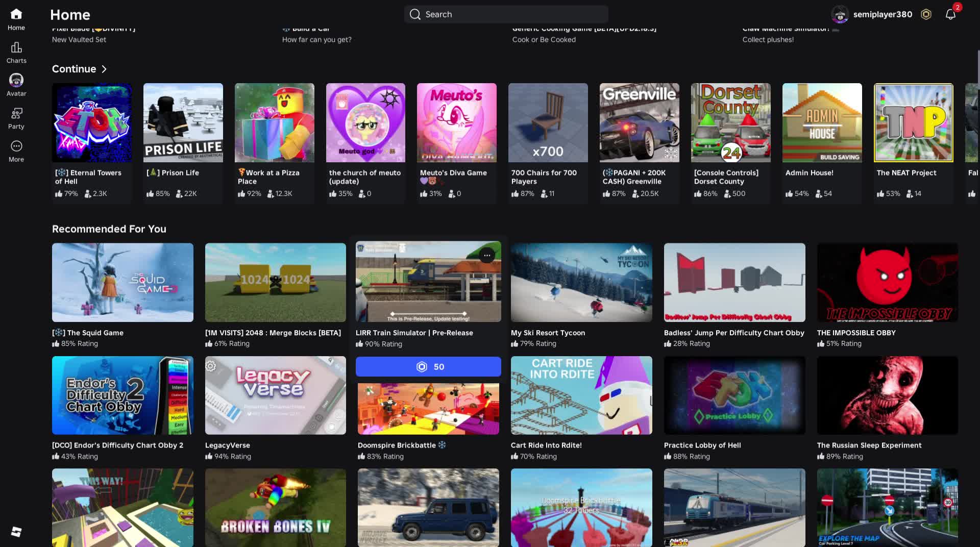Open the Robux balance icon

coord(926,14)
